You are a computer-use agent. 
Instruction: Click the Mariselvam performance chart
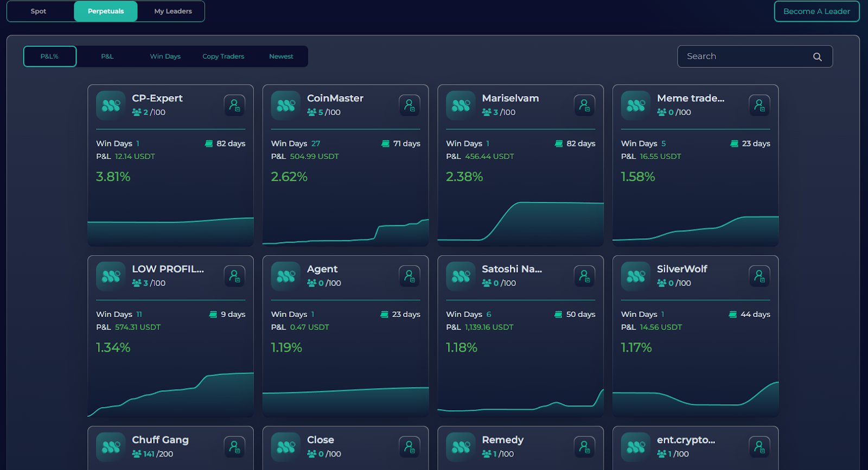pos(520,220)
